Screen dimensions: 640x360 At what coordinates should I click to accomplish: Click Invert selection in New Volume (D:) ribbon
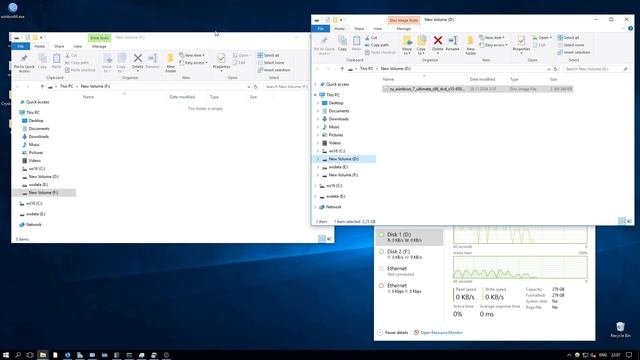pos(574,52)
